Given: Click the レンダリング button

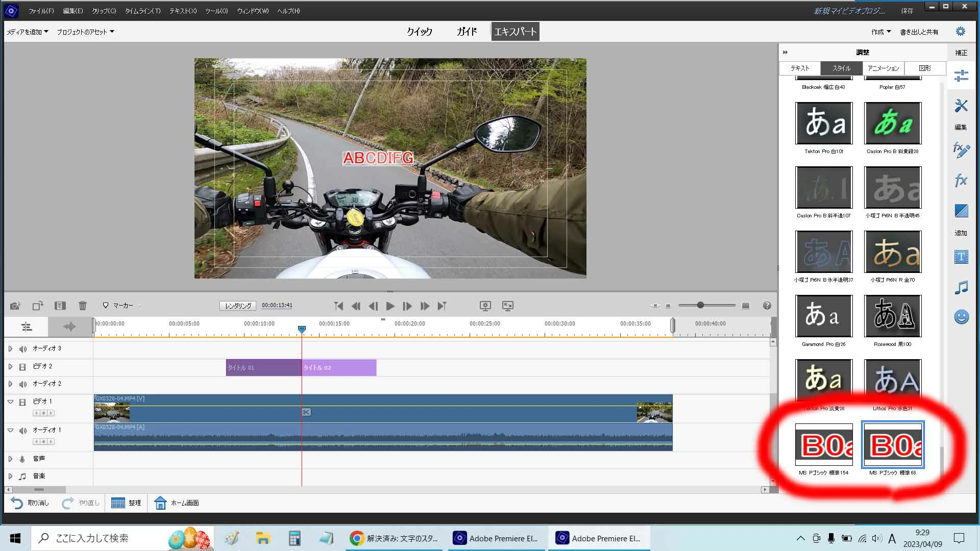Looking at the screenshot, I should click(238, 306).
